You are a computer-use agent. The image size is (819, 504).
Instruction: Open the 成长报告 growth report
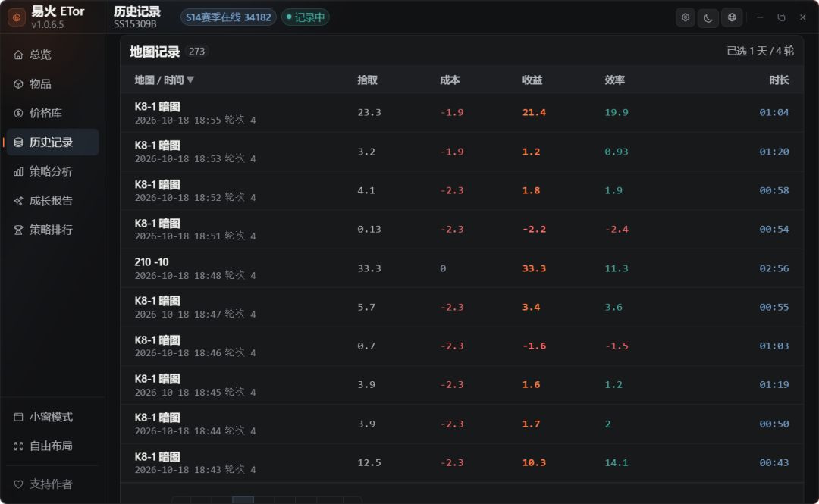[x=52, y=201]
